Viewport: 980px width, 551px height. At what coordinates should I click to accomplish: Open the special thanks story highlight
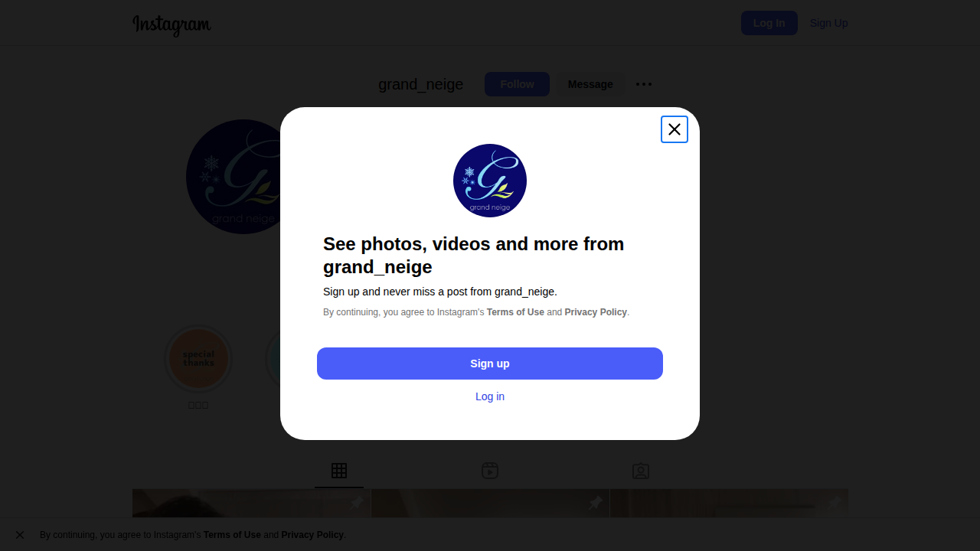pos(198,359)
